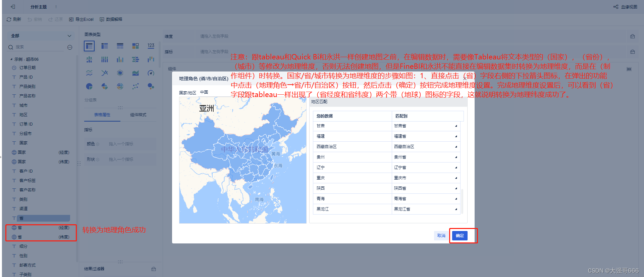This screenshot has height=277, width=644.
Task: Click the 辽宁 cell in 您的数据 column
Action: click(353, 168)
